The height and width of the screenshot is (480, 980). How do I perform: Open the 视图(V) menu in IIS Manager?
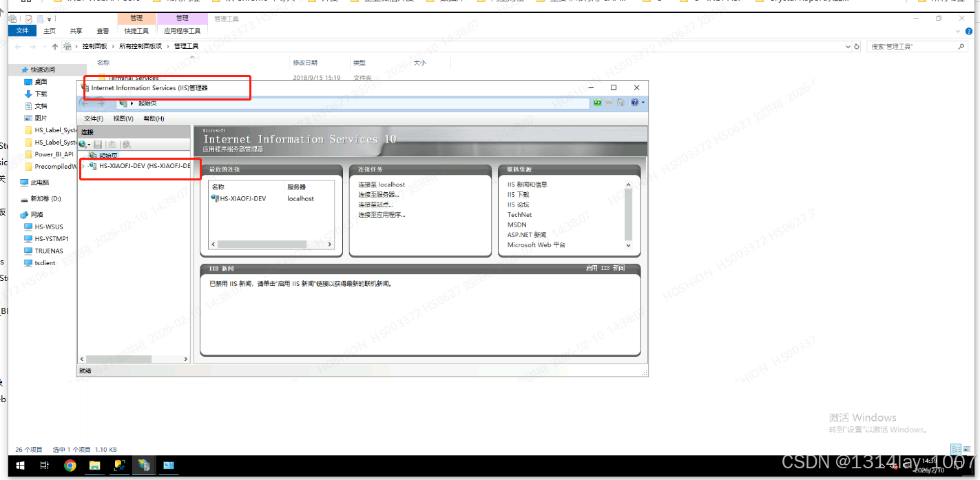point(123,118)
